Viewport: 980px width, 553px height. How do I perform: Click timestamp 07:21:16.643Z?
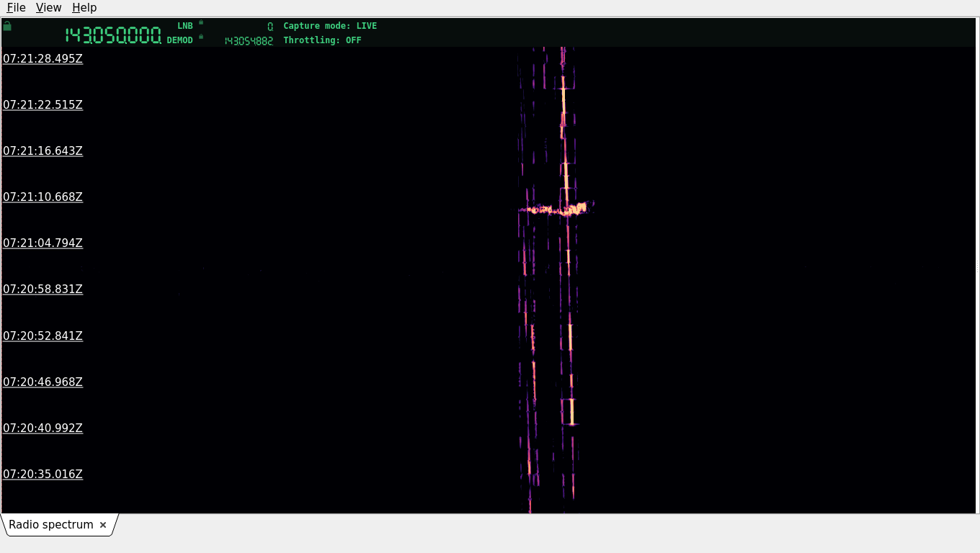pos(43,151)
